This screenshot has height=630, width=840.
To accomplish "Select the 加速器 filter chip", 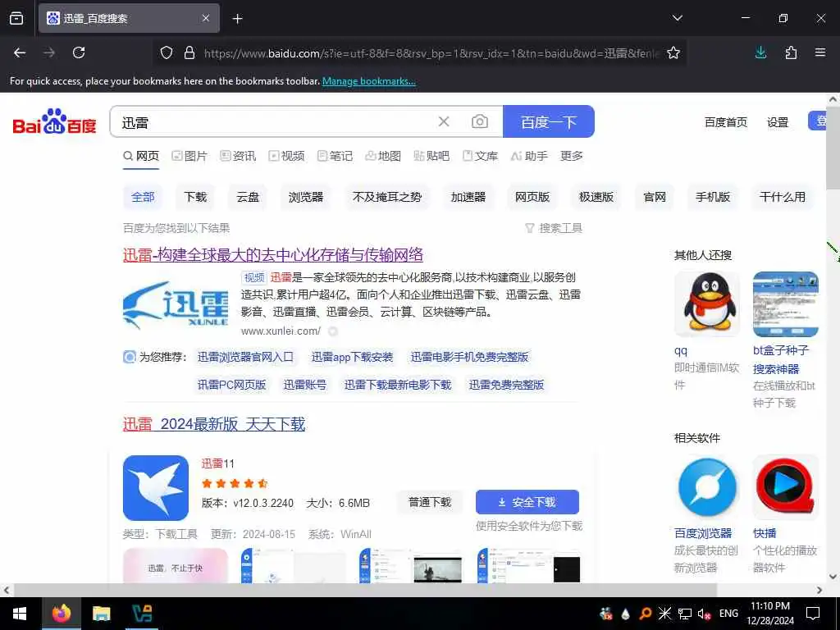I will (468, 197).
